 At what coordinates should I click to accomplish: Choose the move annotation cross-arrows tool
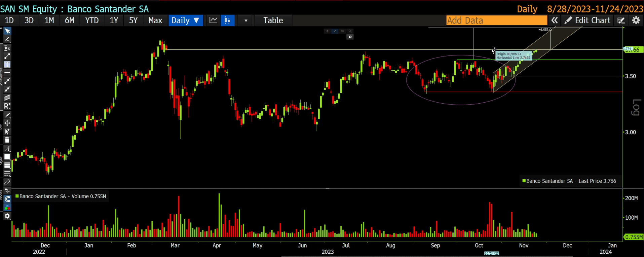point(7,123)
